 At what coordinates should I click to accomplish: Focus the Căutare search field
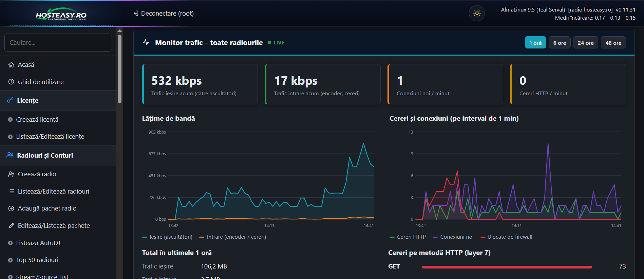point(58,43)
